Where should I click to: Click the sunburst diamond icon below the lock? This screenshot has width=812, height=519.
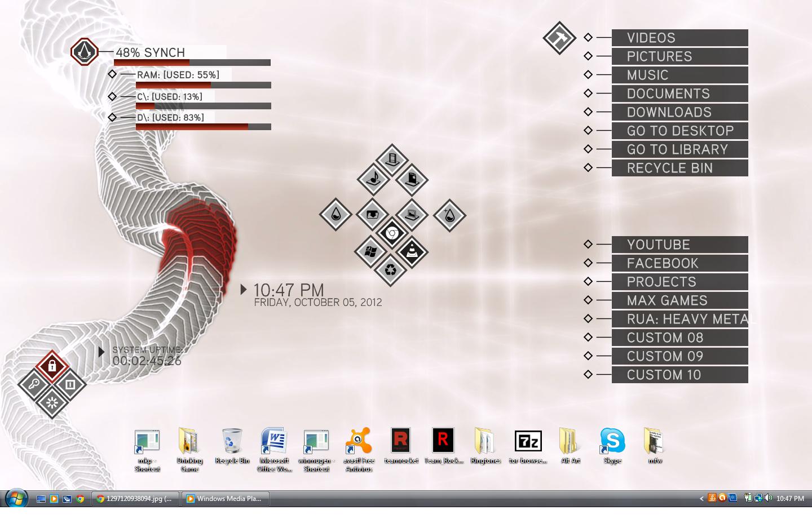(x=52, y=402)
